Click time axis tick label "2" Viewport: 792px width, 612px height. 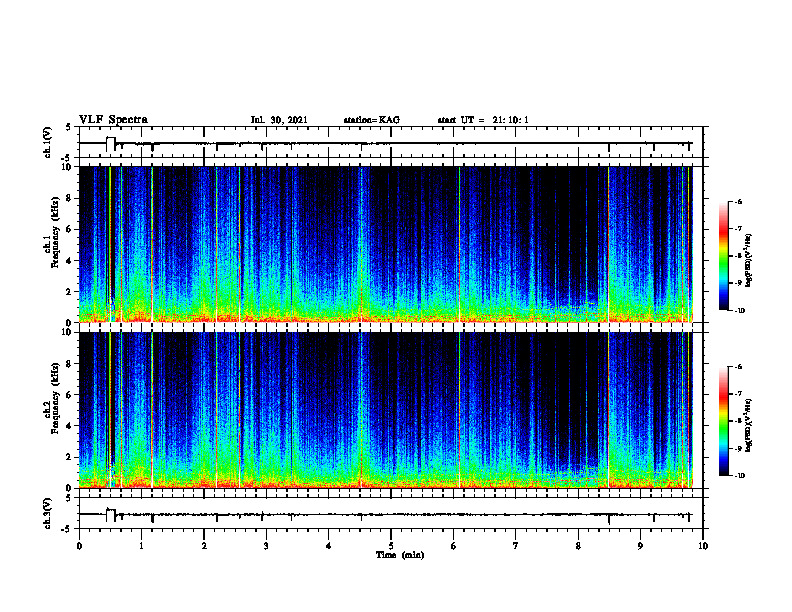coord(204,546)
